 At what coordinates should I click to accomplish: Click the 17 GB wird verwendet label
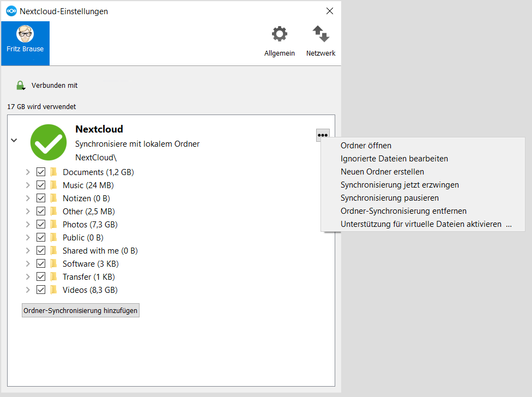coord(41,106)
